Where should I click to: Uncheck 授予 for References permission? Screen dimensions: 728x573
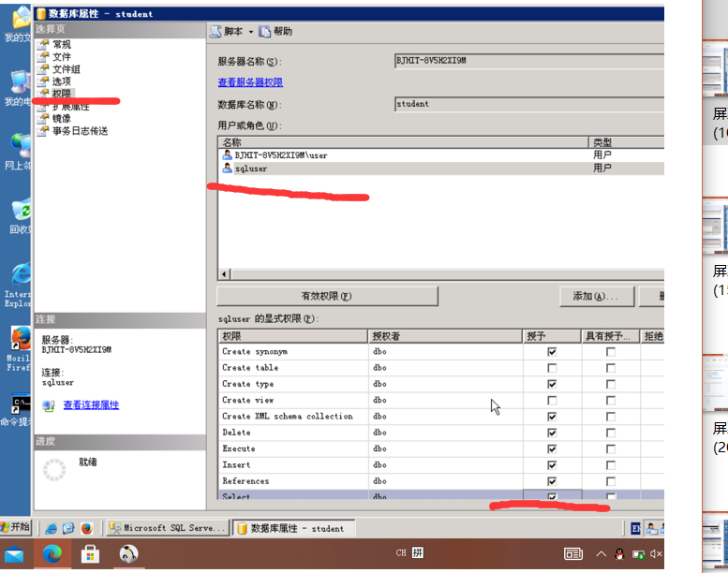pos(552,481)
